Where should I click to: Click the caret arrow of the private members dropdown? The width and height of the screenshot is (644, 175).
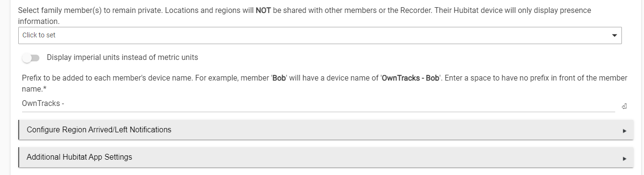tap(614, 35)
